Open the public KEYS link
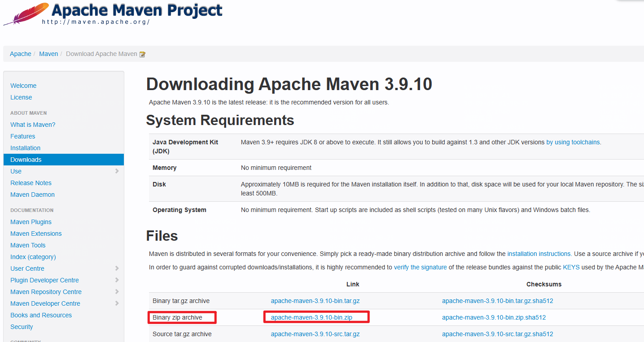This screenshot has width=644, height=342. pos(571,267)
